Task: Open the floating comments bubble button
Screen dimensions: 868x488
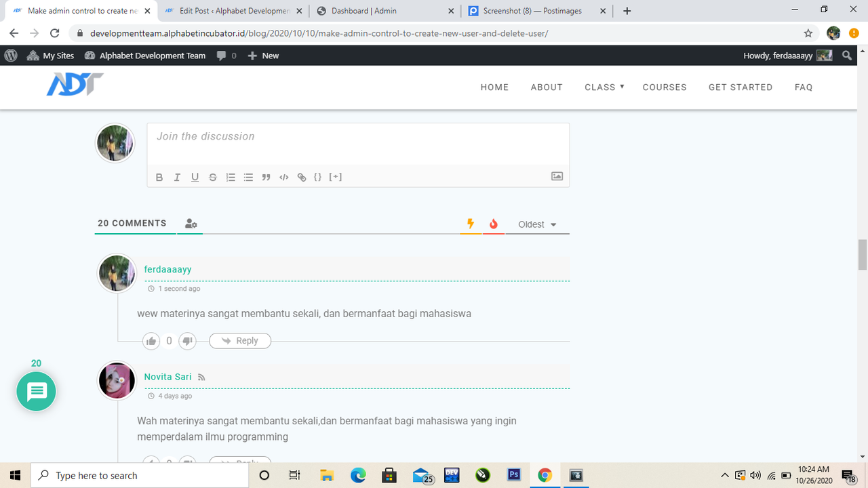Action: 37,391
